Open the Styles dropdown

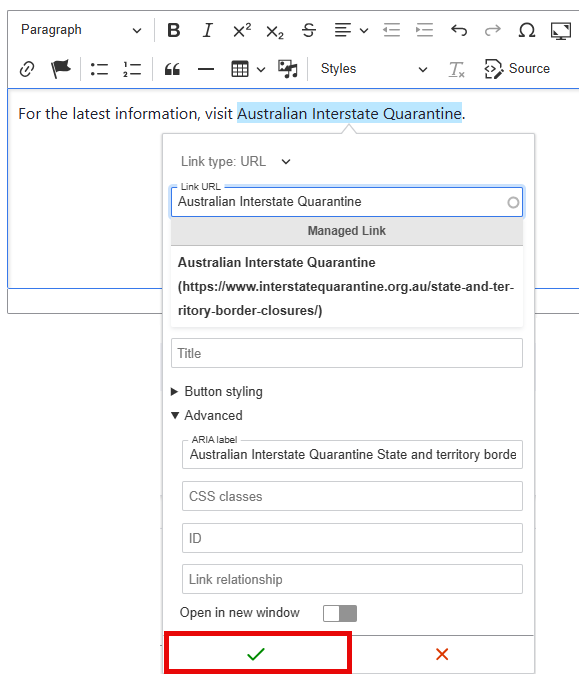pos(374,69)
